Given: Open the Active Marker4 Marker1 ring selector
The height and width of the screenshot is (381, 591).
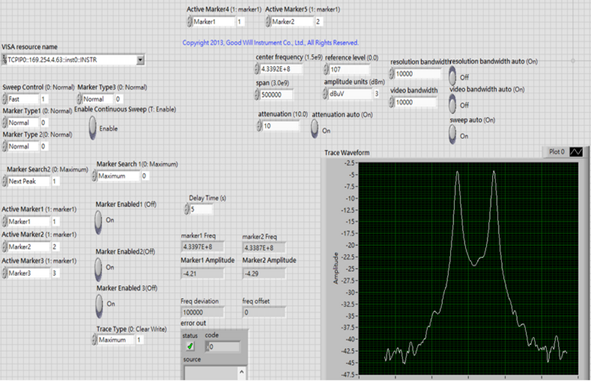Looking at the screenshot, I should click(x=214, y=22).
